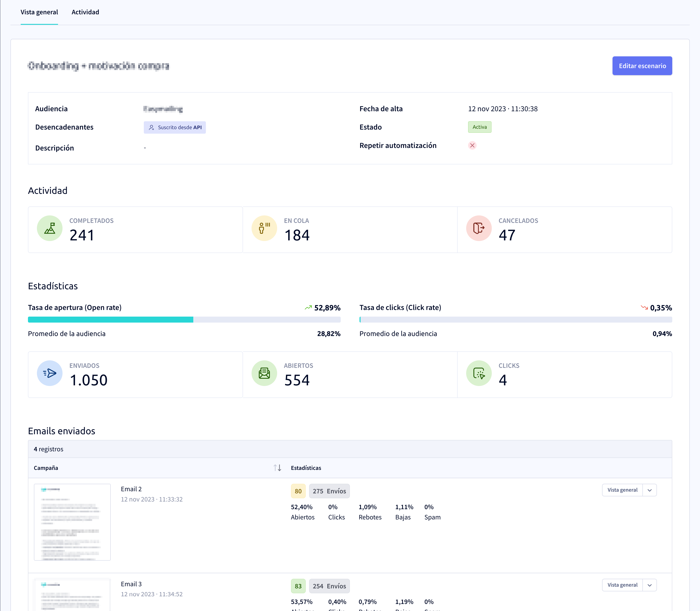Open the Email 3 preview thumbnail
The width and height of the screenshot is (700, 611).
72,595
